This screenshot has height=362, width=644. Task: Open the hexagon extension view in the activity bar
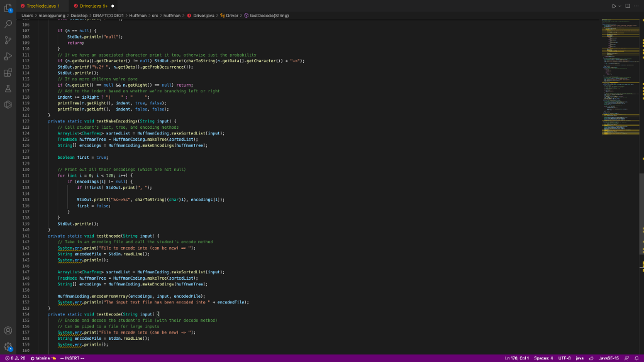coord(8,105)
